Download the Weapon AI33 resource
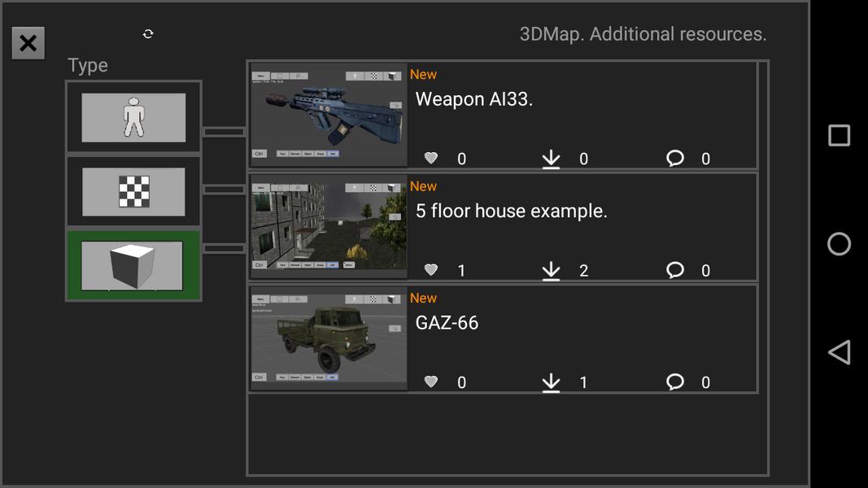 click(551, 159)
